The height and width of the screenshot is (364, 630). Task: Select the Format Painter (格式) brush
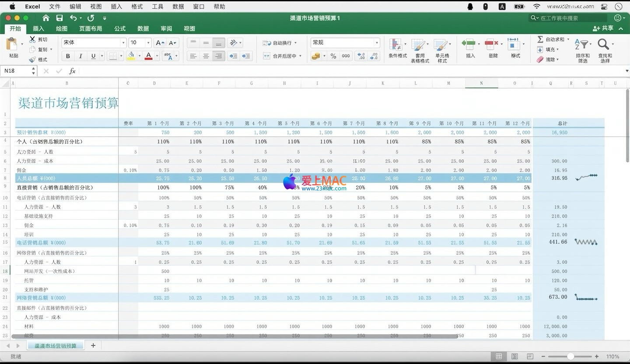[32, 59]
